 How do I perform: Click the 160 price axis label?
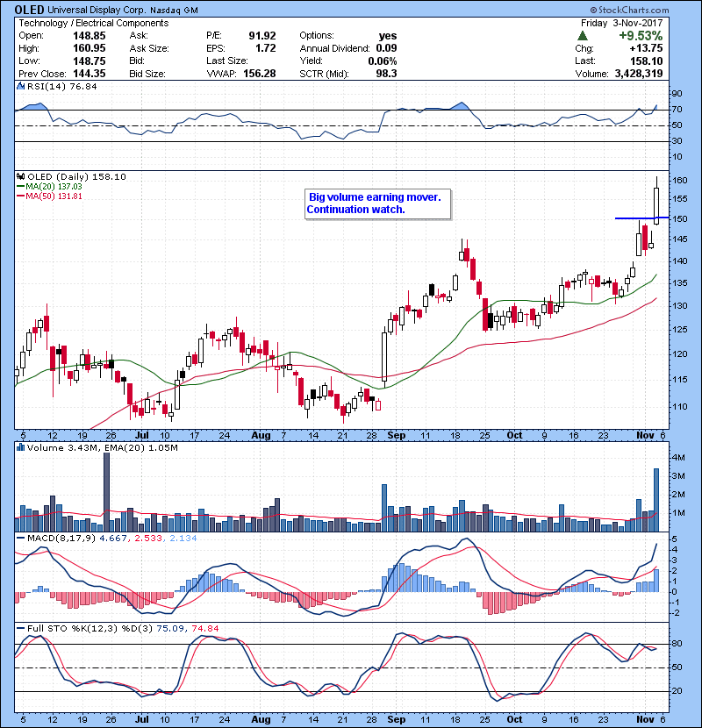click(x=680, y=180)
